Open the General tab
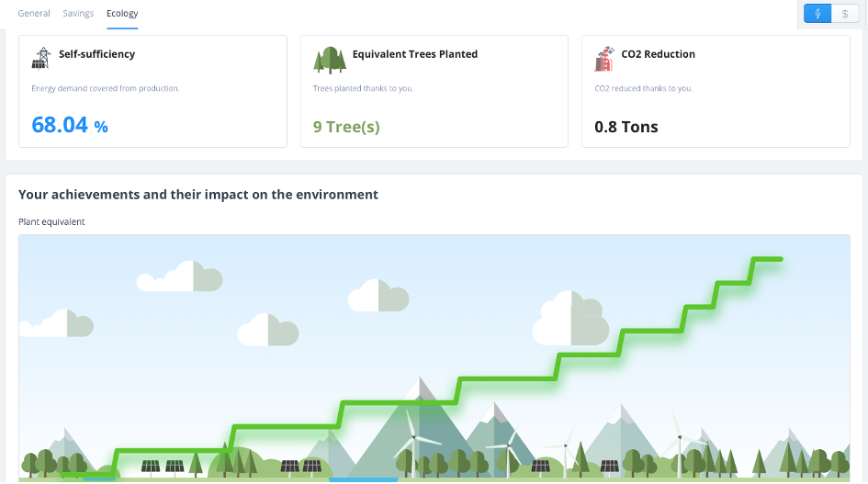The height and width of the screenshot is (484, 868). click(34, 13)
